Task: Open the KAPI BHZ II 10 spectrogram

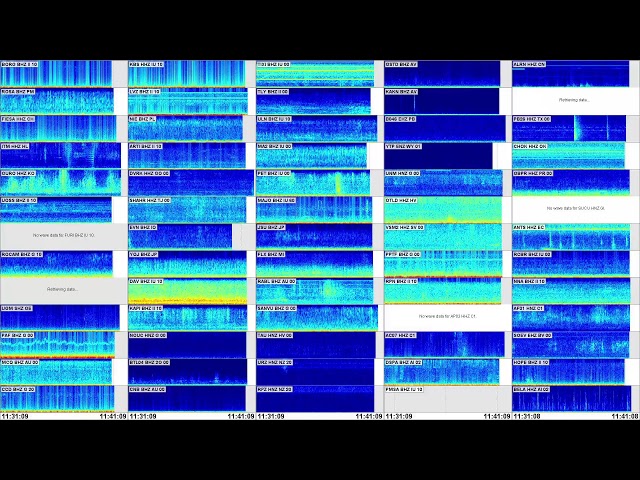Action: 188,318
